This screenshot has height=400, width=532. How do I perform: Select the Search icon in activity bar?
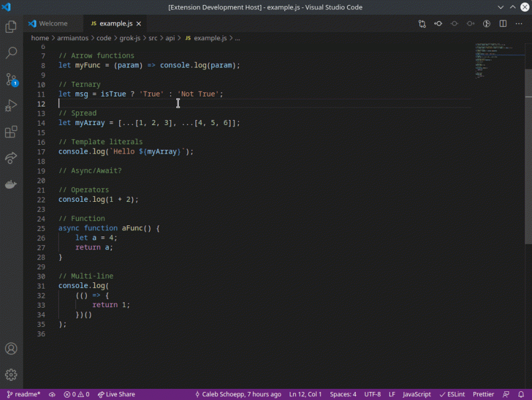coord(11,53)
